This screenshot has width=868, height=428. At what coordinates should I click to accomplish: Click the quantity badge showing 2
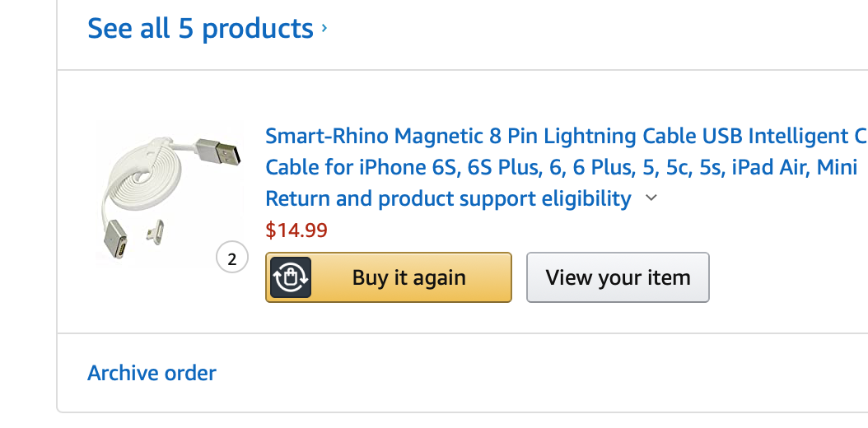(x=231, y=259)
